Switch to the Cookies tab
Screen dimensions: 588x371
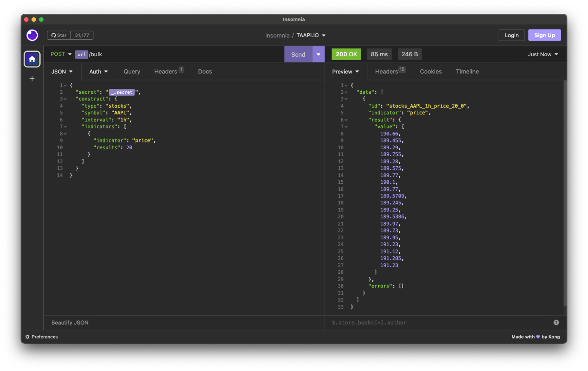[431, 72]
